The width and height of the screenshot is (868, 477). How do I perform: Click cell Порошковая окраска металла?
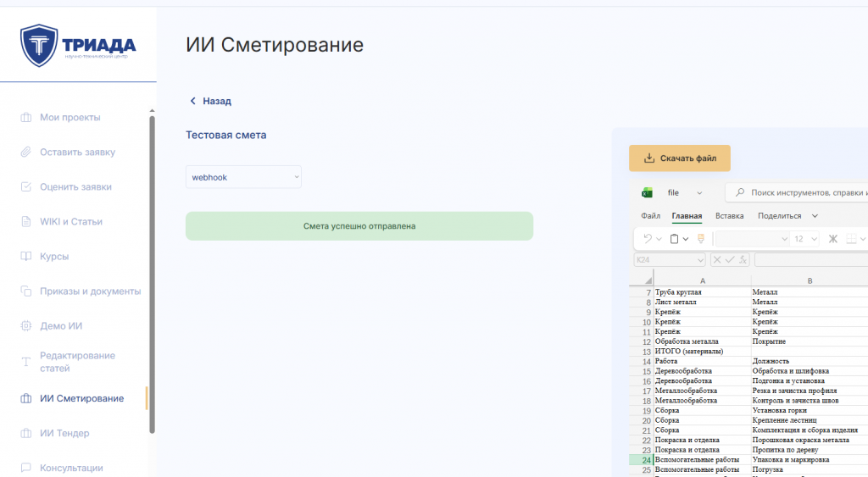[810, 440]
